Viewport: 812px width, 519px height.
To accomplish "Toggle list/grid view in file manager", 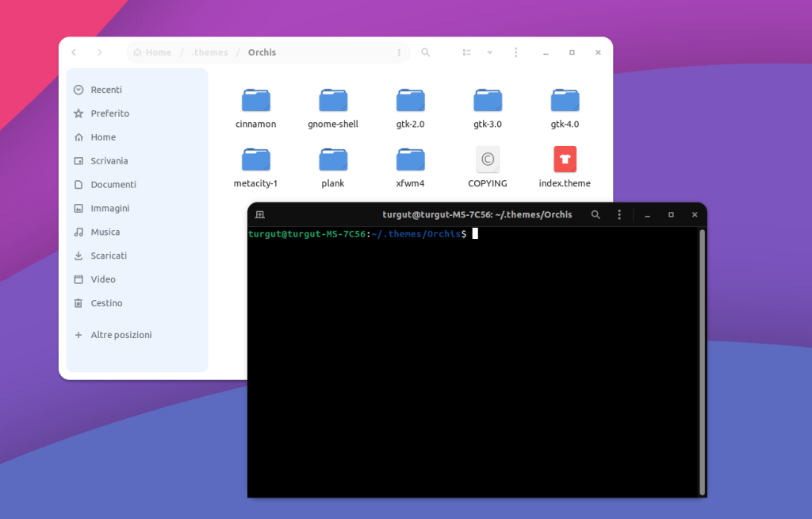I will 467,52.
